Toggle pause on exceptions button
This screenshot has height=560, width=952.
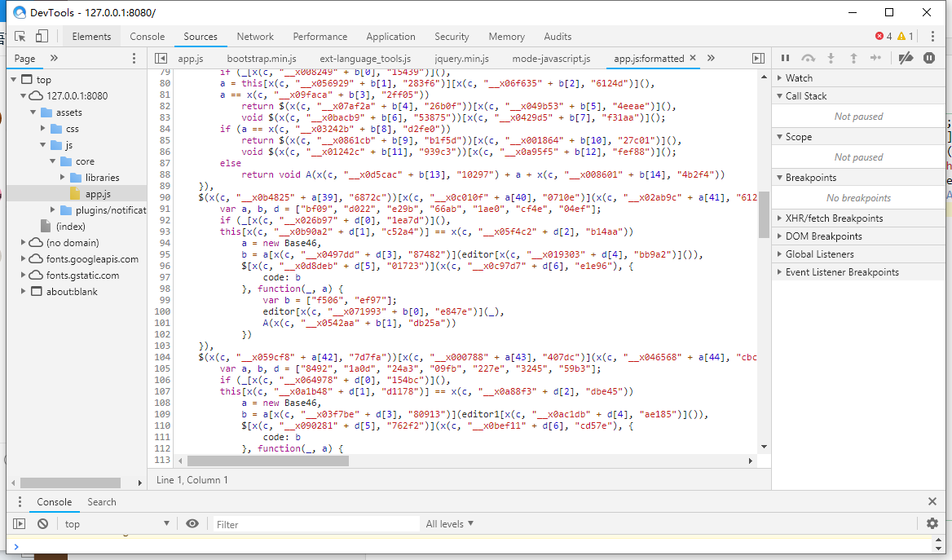coord(929,58)
